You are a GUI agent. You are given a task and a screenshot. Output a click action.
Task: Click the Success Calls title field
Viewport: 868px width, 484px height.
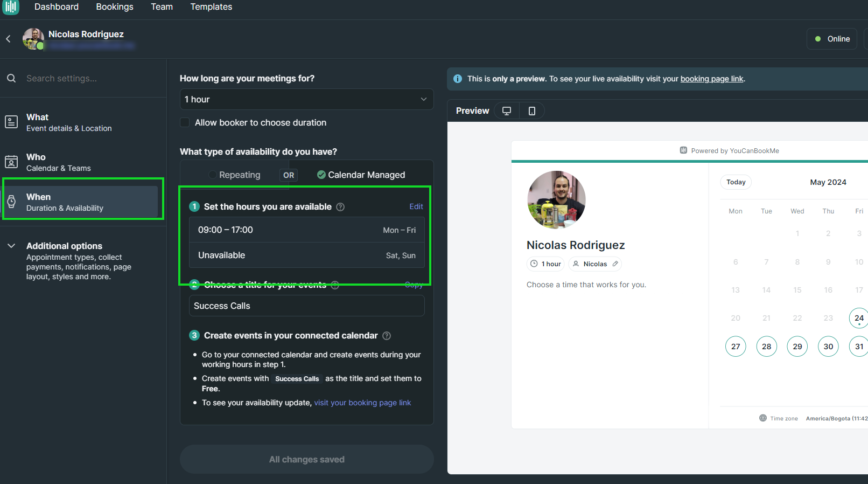[x=307, y=306]
